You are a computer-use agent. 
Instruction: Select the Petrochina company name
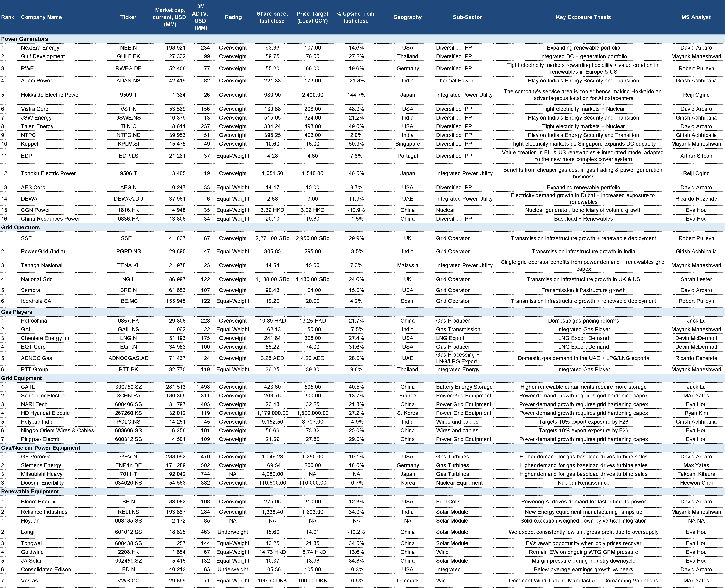click(34, 321)
